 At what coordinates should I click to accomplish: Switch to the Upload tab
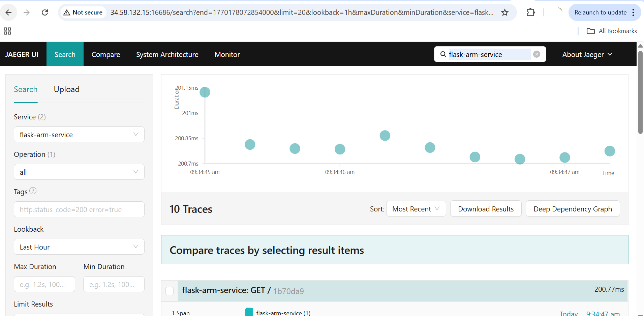tap(66, 89)
